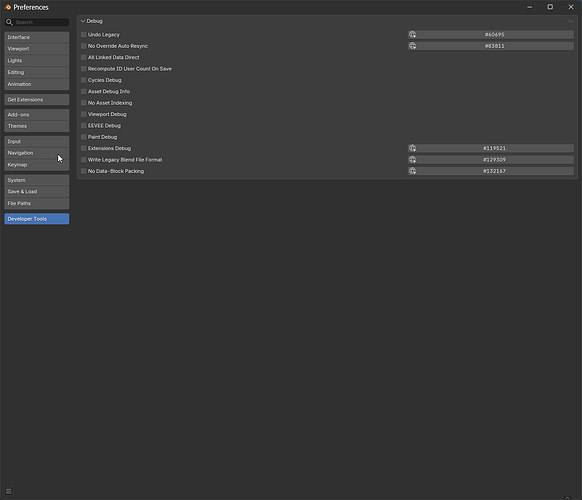Screen dimensions: 582x500
Task: Go to Themes section
Action: tap(37, 126)
